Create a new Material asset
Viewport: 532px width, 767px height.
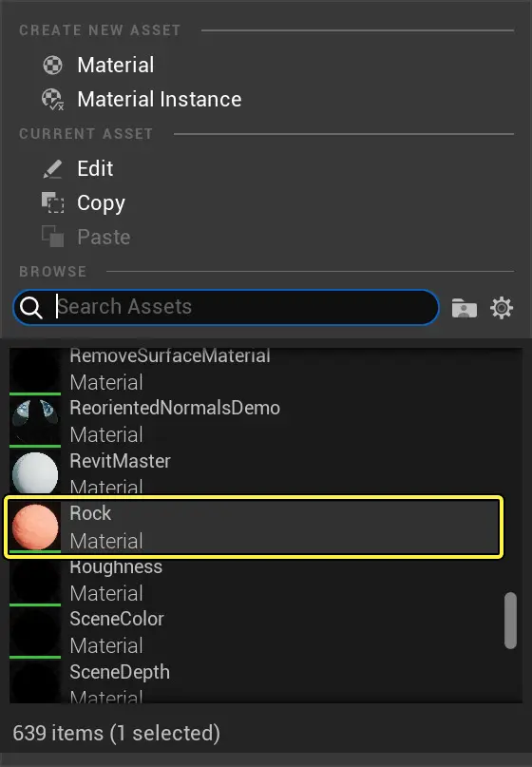click(115, 65)
